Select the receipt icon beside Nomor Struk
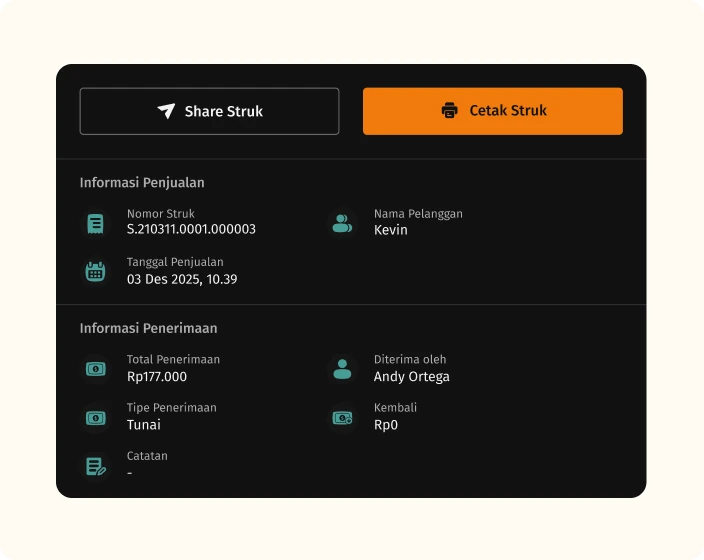Image resolution: width=704 pixels, height=560 pixels. point(95,223)
